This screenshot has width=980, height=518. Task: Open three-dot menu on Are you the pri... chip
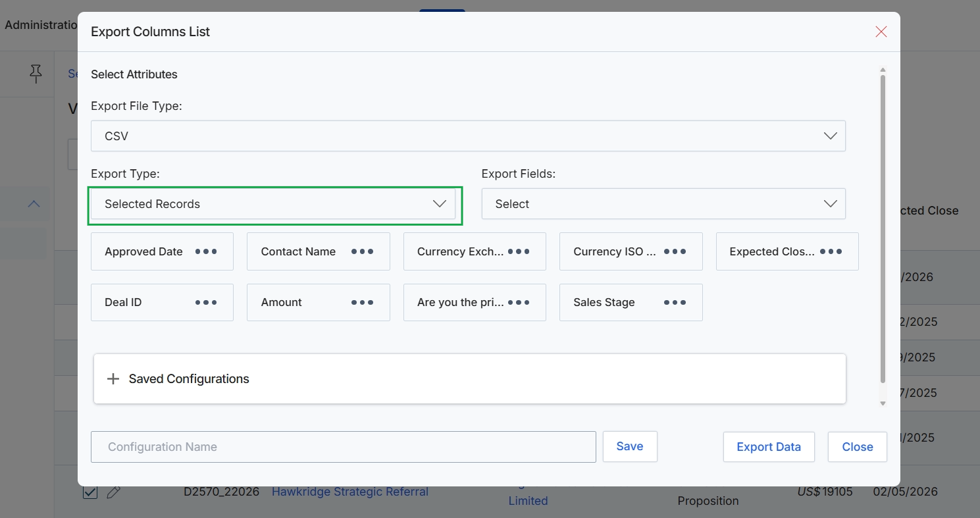(x=519, y=302)
